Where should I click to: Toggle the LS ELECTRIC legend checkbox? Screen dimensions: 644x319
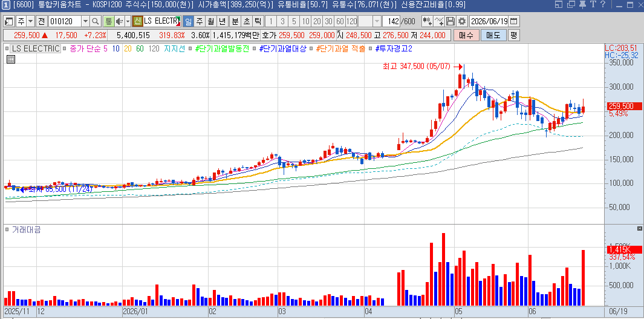tap(7, 48)
